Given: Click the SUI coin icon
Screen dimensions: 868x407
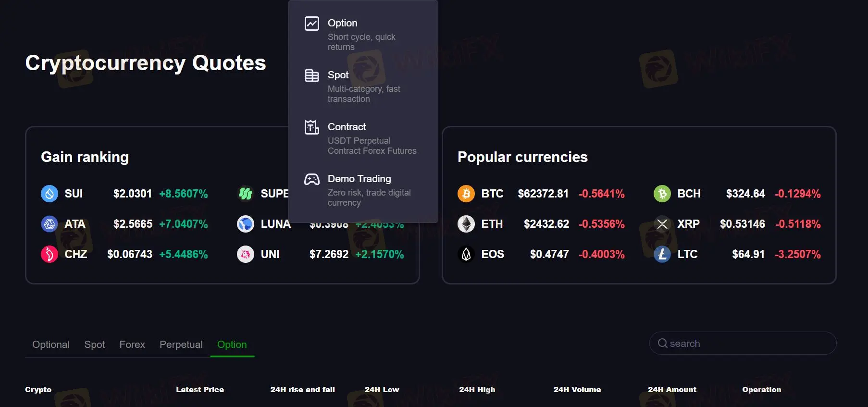Looking at the screenshot, I should click(x=50, y=194).
